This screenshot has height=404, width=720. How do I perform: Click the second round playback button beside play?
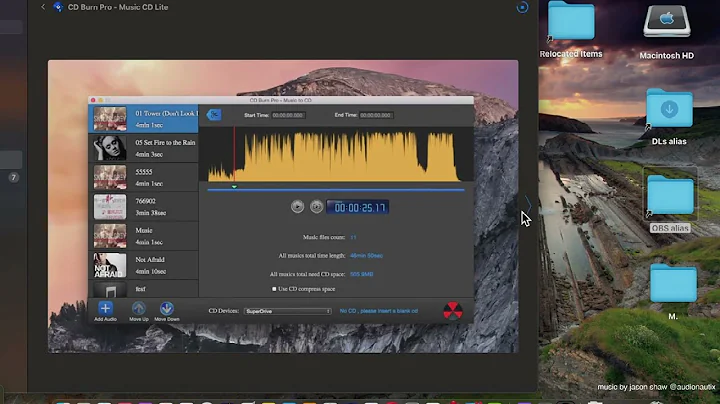click(x=316, y=207)
